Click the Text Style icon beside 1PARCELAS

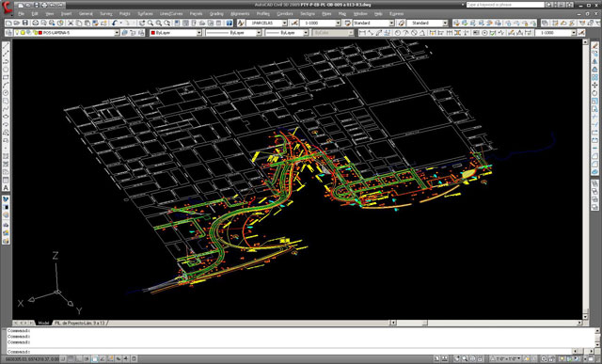point(241,24)
